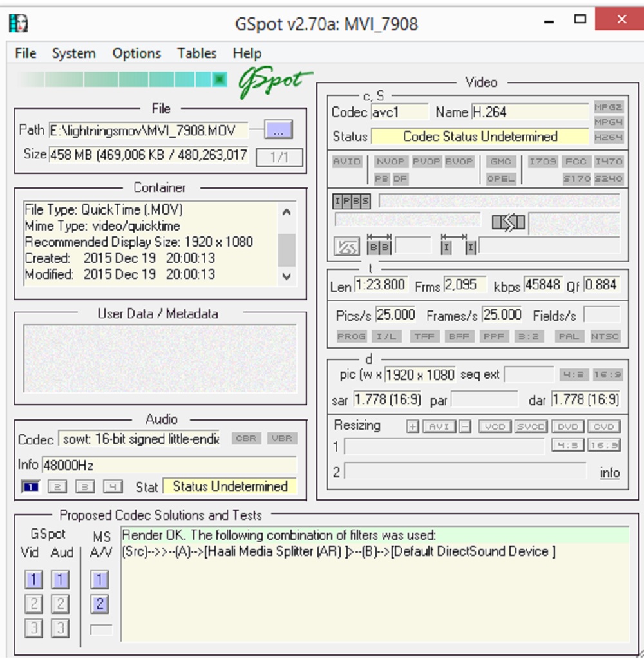This screenshot has width=644, height=659.
Task: Click the BFF field order indicator
Action: pyautogui.click(x=459, y=337)
